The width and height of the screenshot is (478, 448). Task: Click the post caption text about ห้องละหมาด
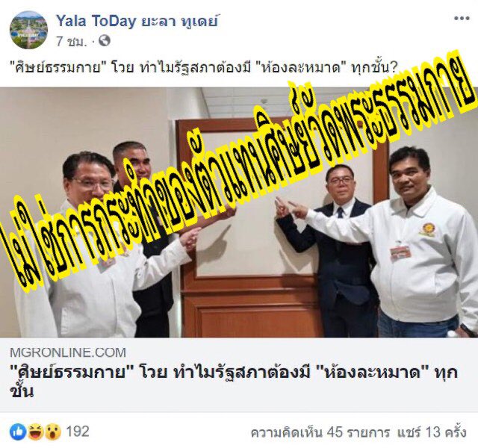tap(205, 68)
